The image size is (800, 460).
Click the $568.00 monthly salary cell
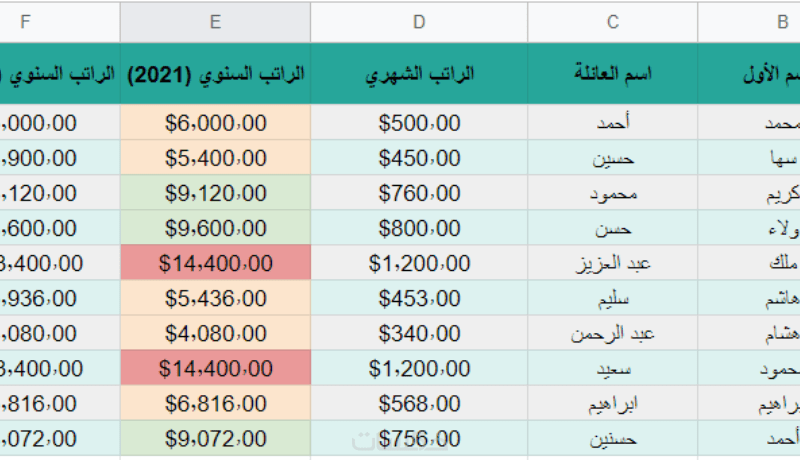pos(419,404)
